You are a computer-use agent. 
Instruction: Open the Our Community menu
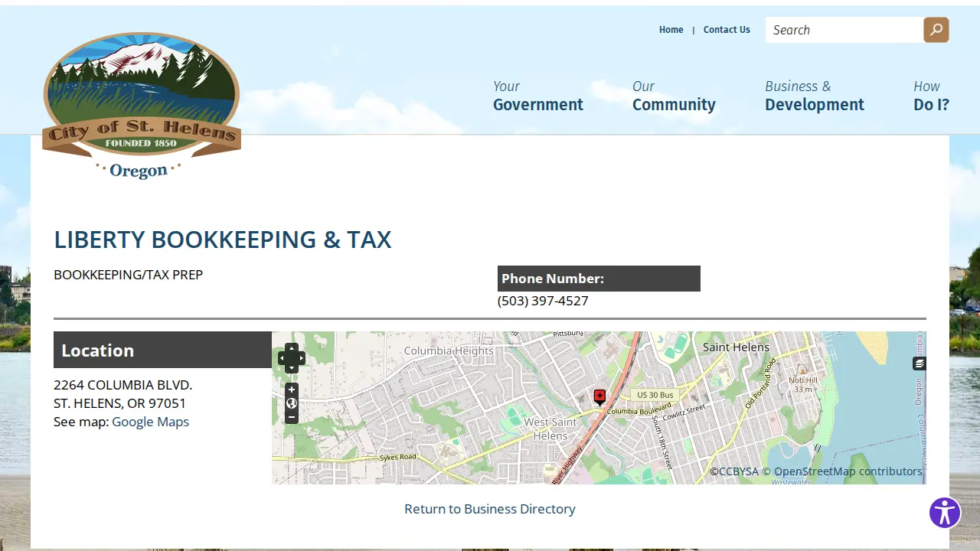[x=674, y=96]
